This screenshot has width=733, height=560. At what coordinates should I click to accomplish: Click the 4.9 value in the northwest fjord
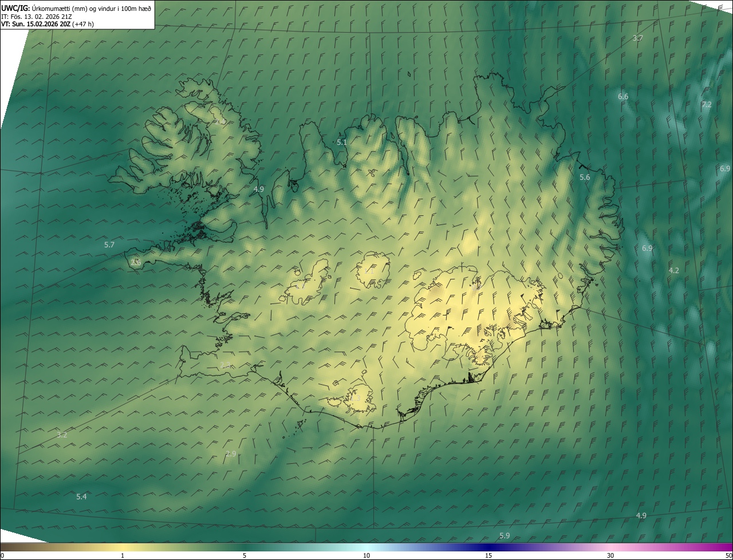258,188
